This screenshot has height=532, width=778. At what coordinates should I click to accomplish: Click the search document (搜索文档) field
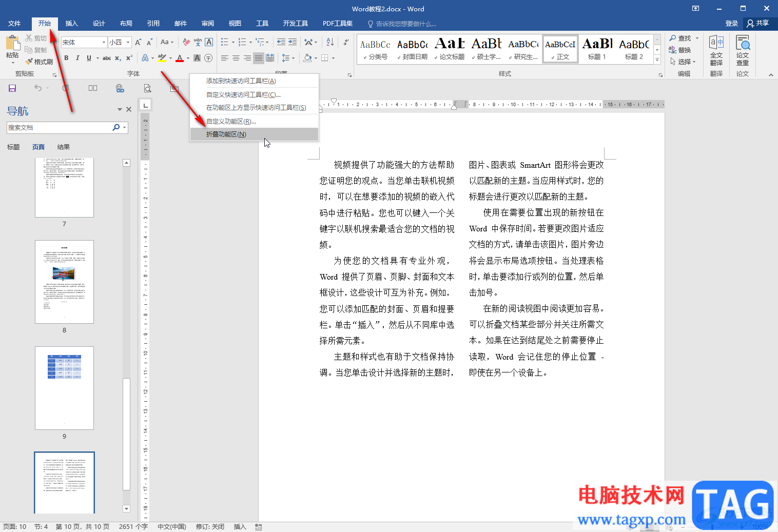coord(60,127)
